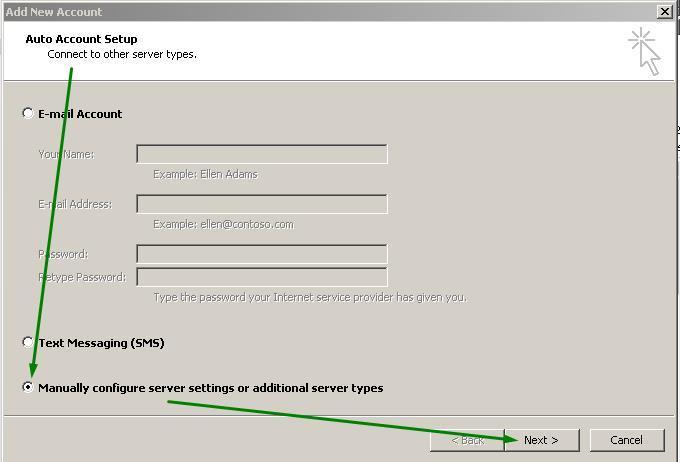The width and height of the screenshot is (680, 462).
Task: Click the Your Name input field
Action: click(x=262, y=154)
